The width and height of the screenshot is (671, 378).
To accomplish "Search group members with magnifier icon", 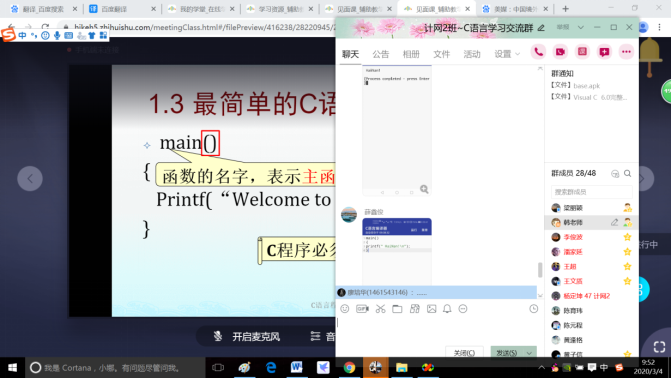I will click(x=627, y=173).
